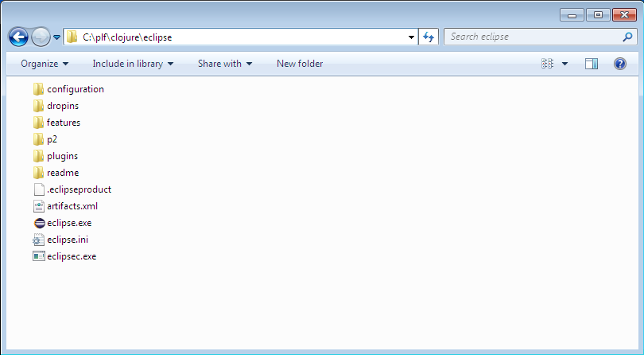Select the readme folder icon

point(38,173)
